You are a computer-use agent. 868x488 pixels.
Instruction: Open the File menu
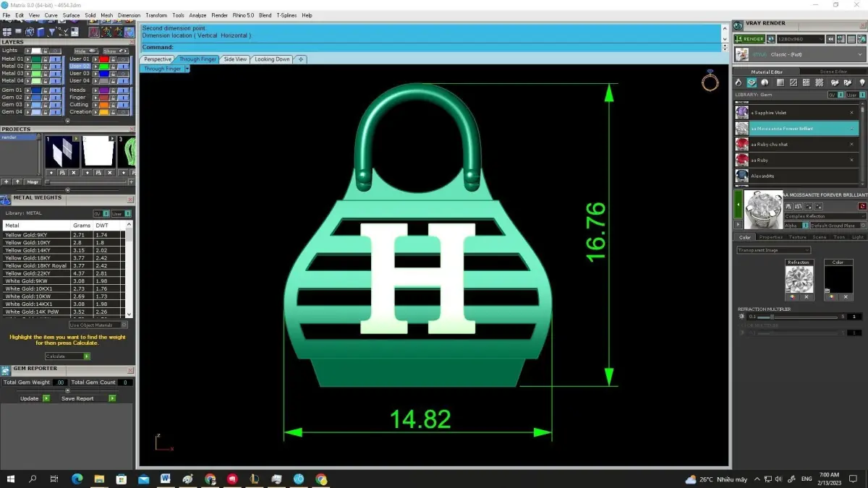tap(7, 15)
